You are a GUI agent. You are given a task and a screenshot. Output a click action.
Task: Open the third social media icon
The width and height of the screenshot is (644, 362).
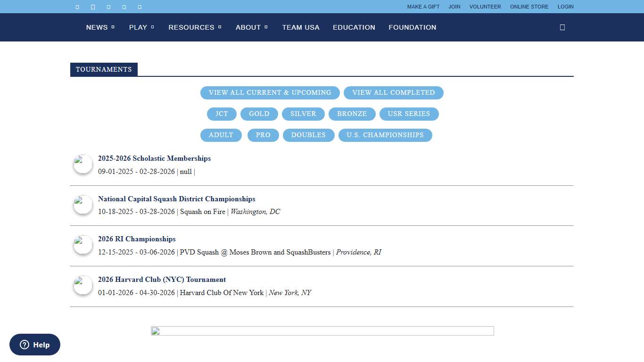click(x=108, y=7)
